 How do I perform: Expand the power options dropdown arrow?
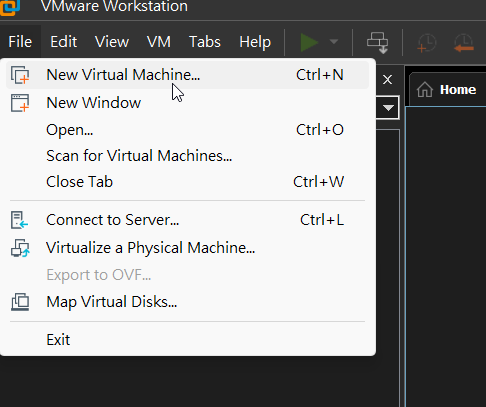point(334,42)
